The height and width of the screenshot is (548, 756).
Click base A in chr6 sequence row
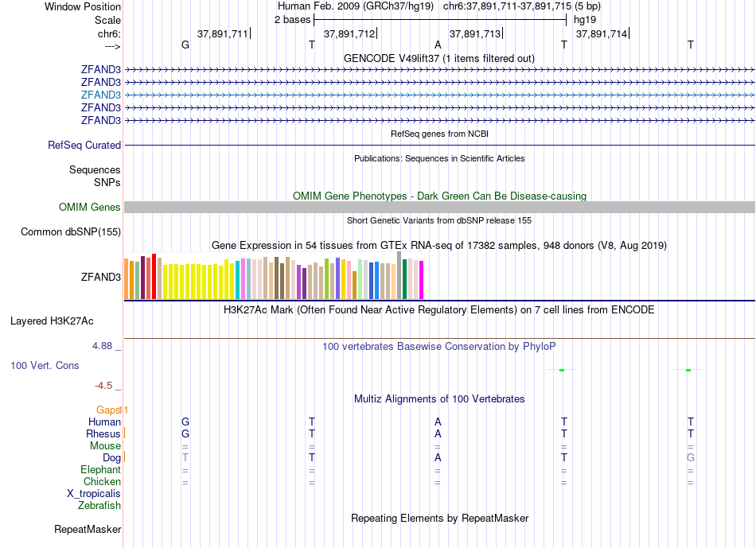pyautogui.click(x=438, y=45)
